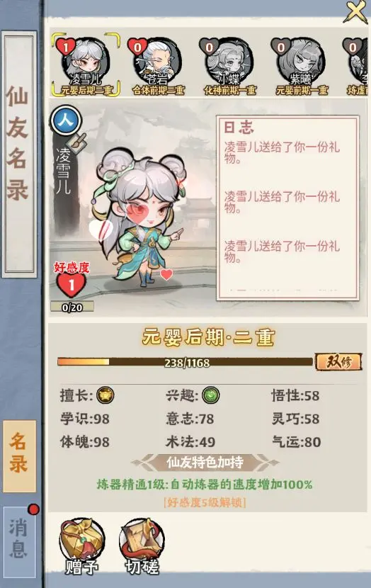
Task: Choose the 小蝶 character avatar
Action: coord(229,64)
